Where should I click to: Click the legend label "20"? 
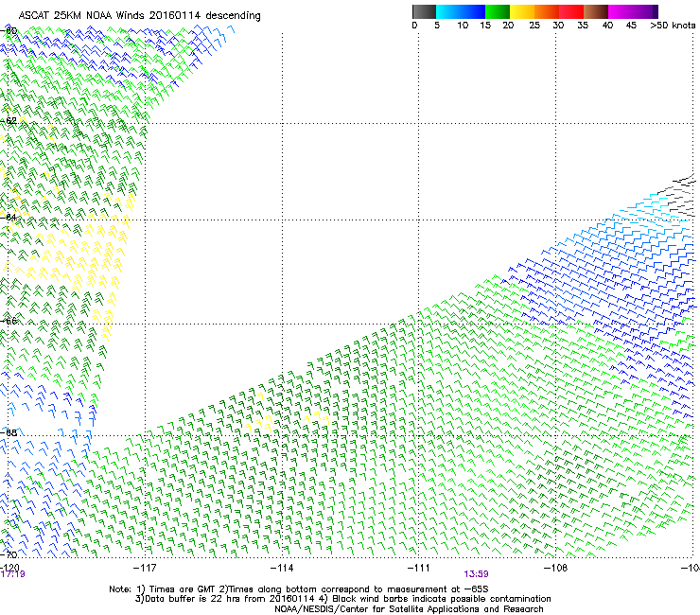click(508, 26)
